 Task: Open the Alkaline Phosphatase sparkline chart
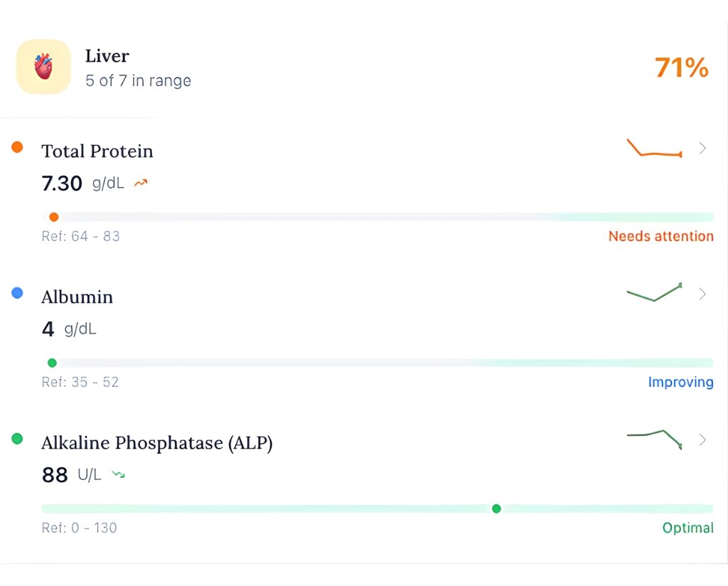654,439
